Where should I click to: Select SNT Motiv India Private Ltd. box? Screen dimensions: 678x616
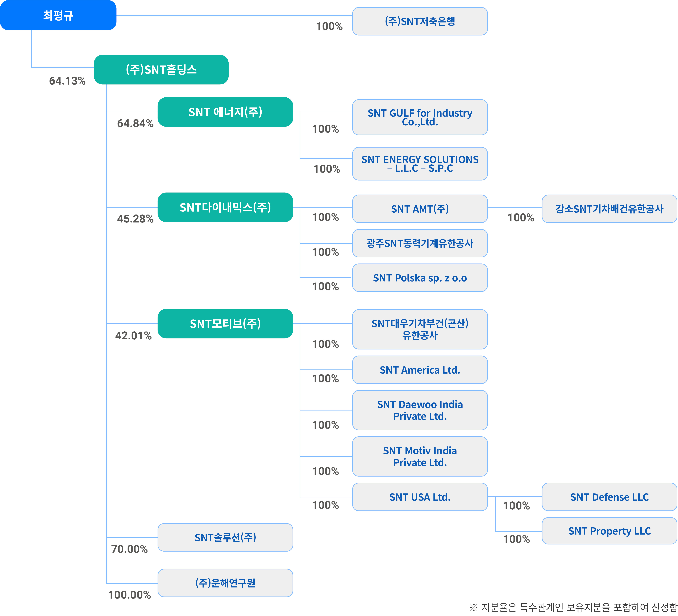[x=420, y=456]
